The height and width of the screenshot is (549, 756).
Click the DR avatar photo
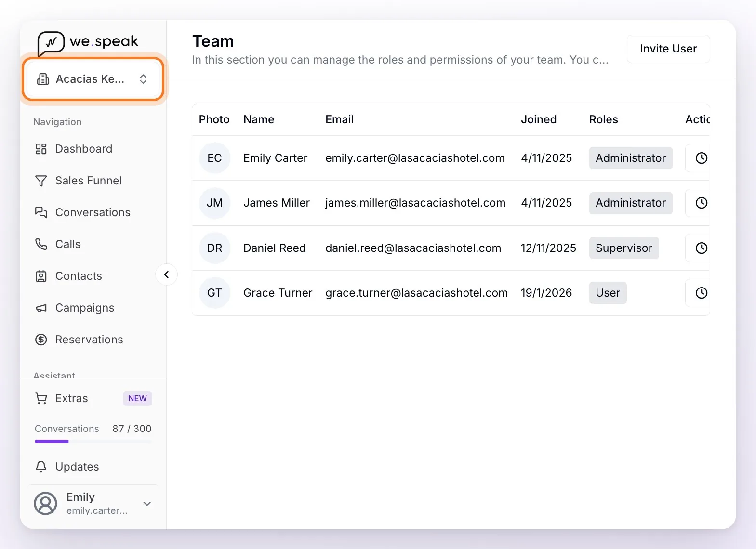pos(215,248)
